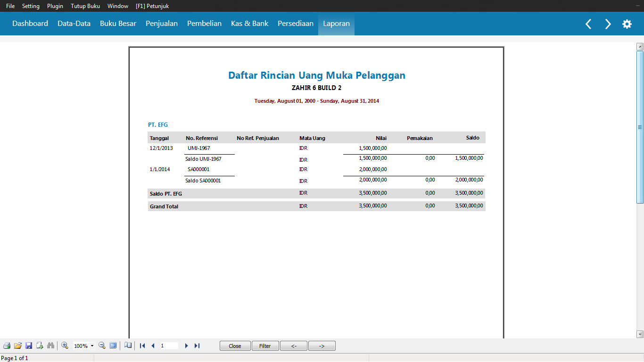Click the 'No. Referensi' column header
The width and height of the screenshot is (644, 362).
click(x=202, y=138)
